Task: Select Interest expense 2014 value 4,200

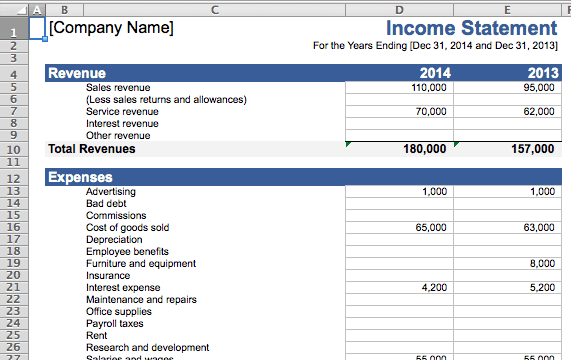Action: [x=434, y=288]
